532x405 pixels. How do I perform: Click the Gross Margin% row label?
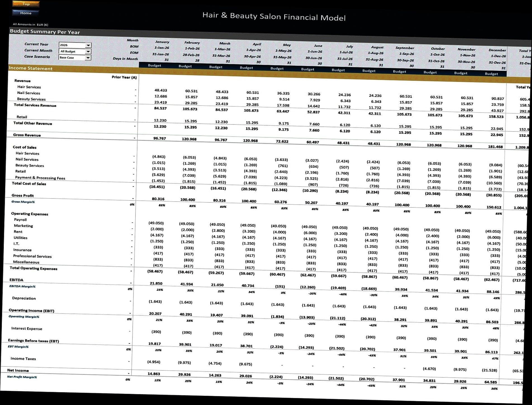coord(23,202)
